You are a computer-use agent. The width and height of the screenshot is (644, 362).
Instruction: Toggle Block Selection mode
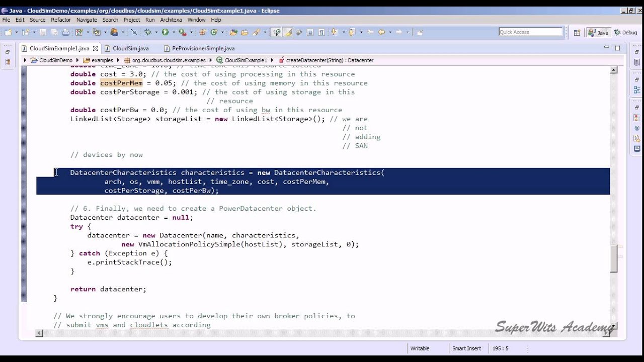[x=310, y=32]
